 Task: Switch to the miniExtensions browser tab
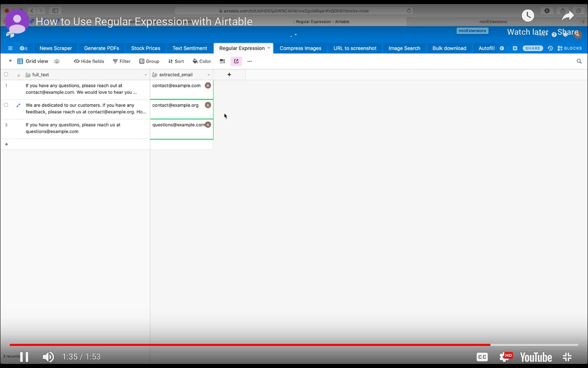pyautogui.click(x=493, y=22)
